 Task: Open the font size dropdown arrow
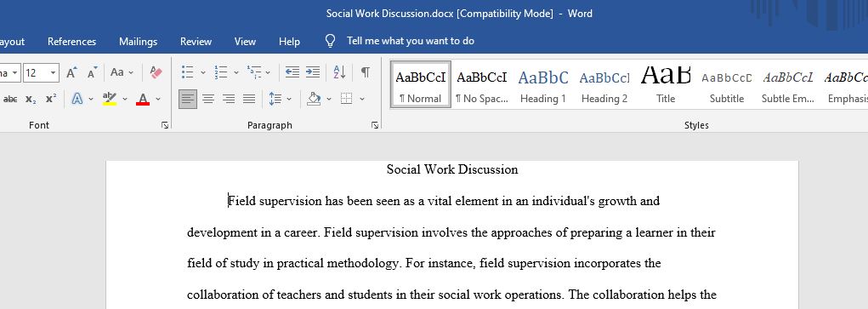point(54,72)
